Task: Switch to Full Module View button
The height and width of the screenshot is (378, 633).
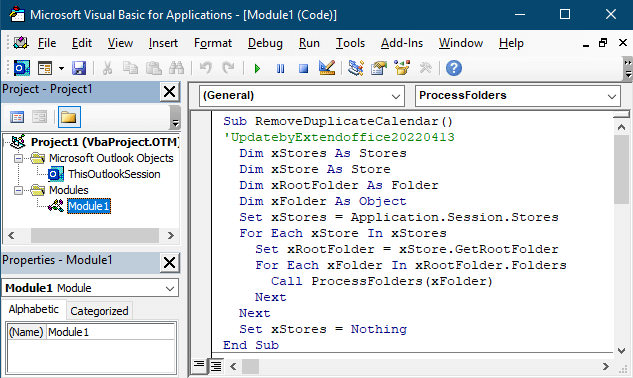Action: [216, 366]
